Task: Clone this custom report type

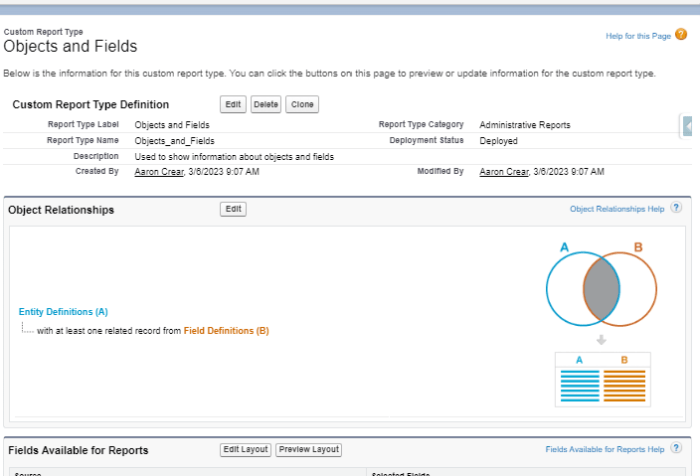Action: click(302, 104)
